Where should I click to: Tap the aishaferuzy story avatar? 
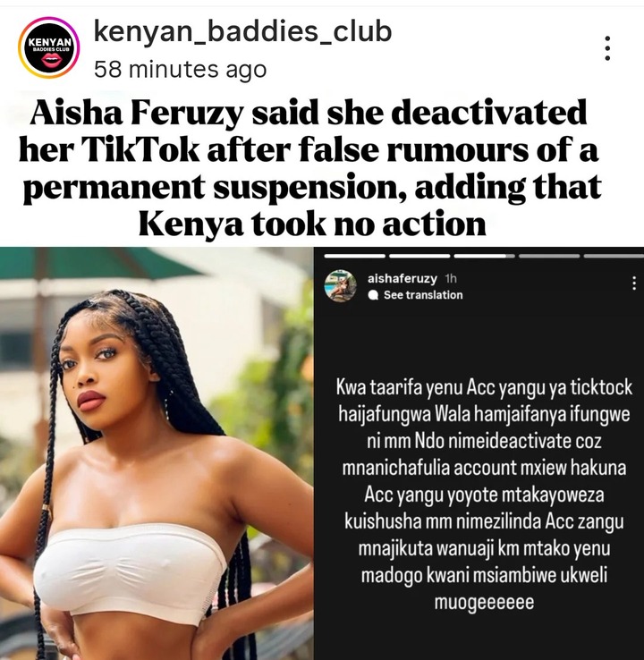tap(341, 286)
